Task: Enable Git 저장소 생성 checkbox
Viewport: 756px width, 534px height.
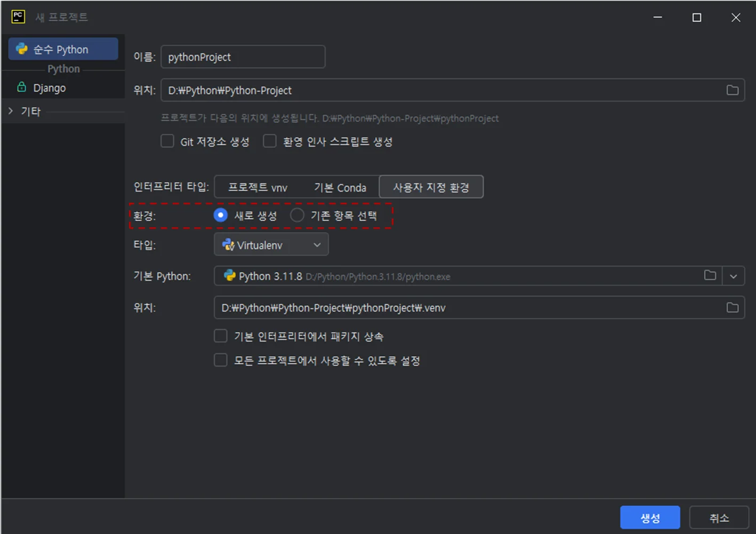Action: [x=167, y=141]
